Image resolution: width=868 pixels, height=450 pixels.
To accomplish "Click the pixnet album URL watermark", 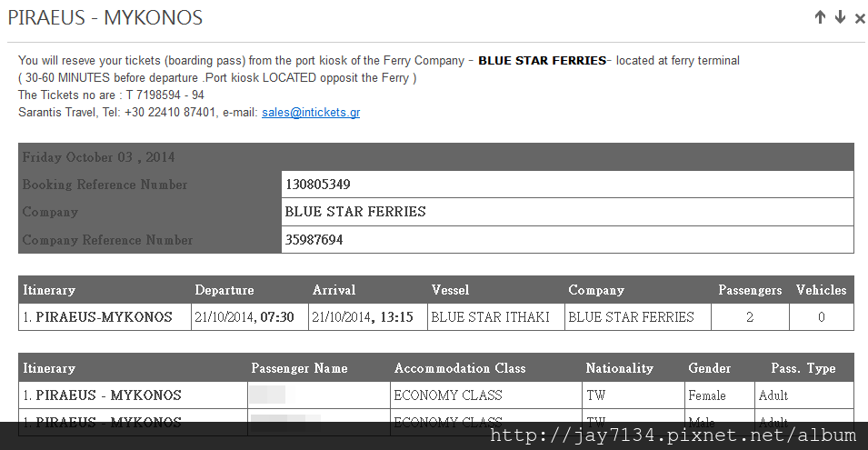I will pos(673,435).
